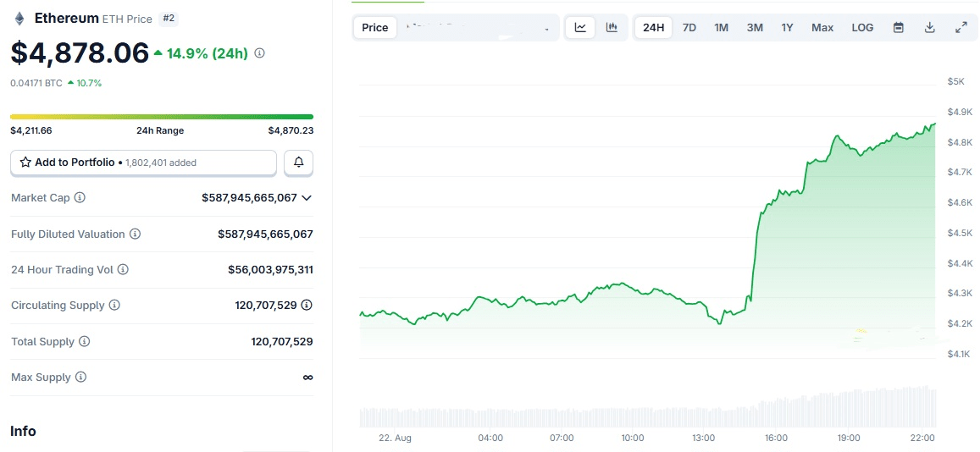
Task: Click the 24h Range progress bar
Action: 162,117
